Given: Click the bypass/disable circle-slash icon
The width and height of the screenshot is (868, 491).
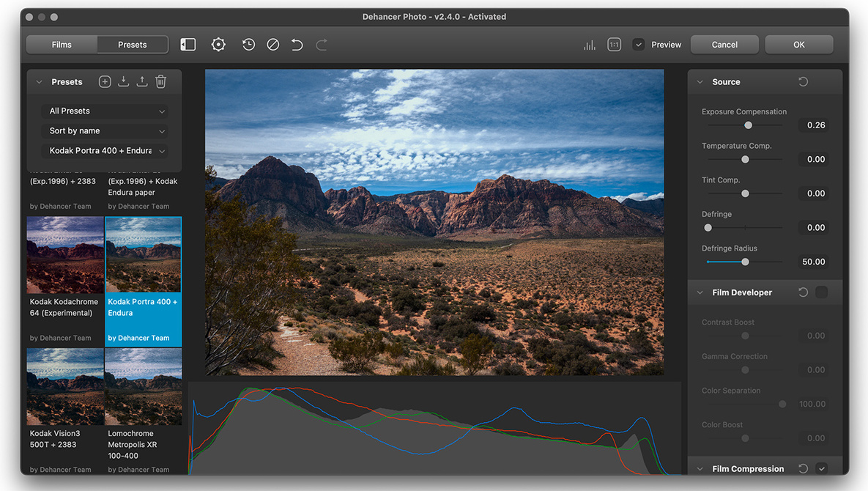Looking at the screenshot, I should 273,45.
